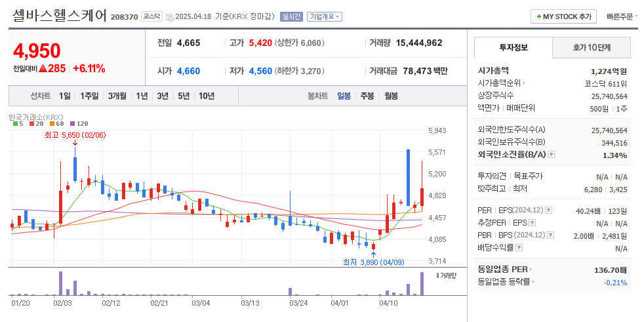Image resolution: width=644 pixels, height=322 pixels.
Task: Click the stock code 208370
Action: point(125,17)
